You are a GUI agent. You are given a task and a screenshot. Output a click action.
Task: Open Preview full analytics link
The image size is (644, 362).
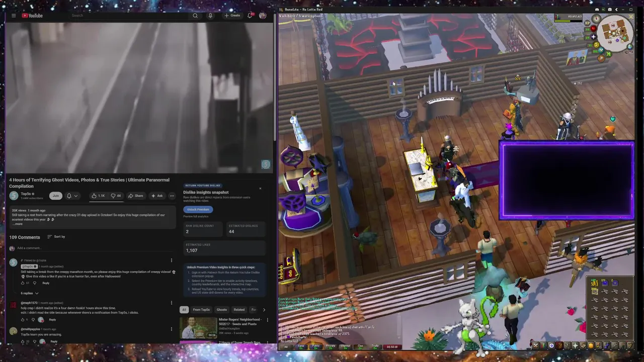click(x=196, y=216)
